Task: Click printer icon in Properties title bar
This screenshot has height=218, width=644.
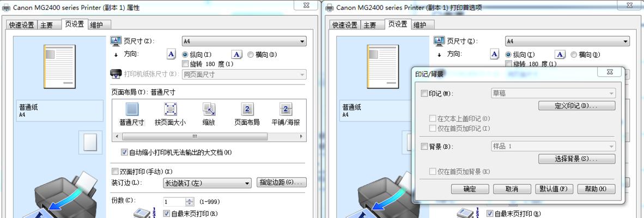Action: [x=7, y=8]
